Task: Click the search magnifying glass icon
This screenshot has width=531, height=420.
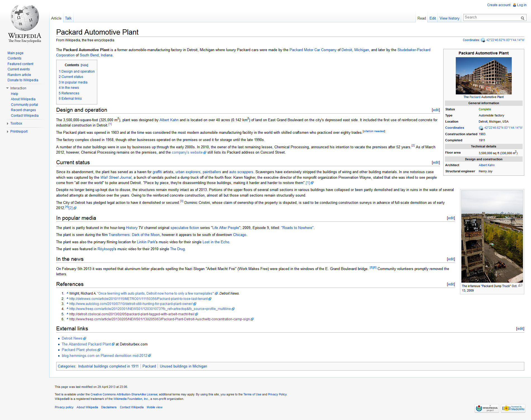Action: [x=522, y=18]
